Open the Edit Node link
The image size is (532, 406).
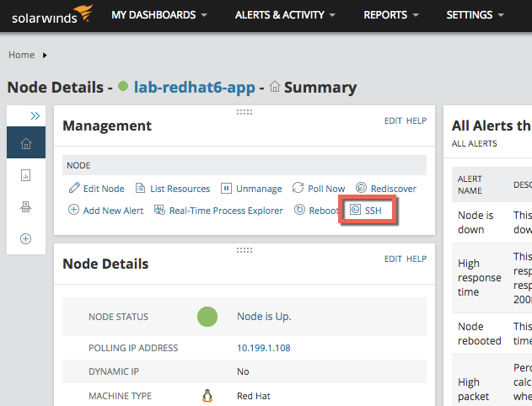(104, 189)
